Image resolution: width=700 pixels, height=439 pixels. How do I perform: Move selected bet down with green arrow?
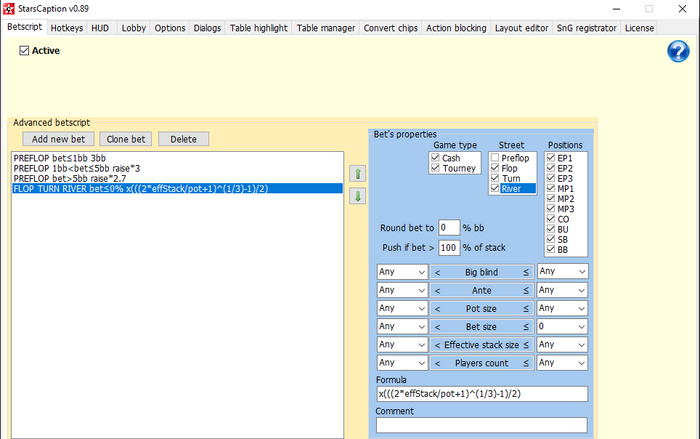click(x=357, y=196)
